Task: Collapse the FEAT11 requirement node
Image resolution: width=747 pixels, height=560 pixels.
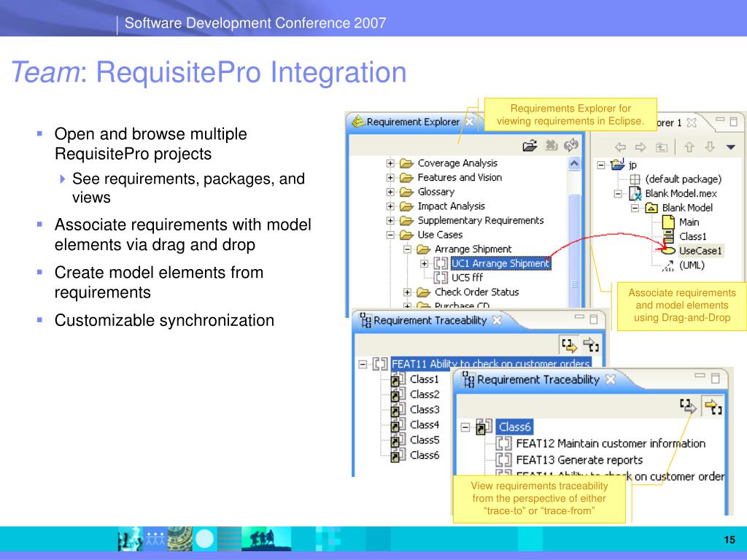Action: (363, 365)
